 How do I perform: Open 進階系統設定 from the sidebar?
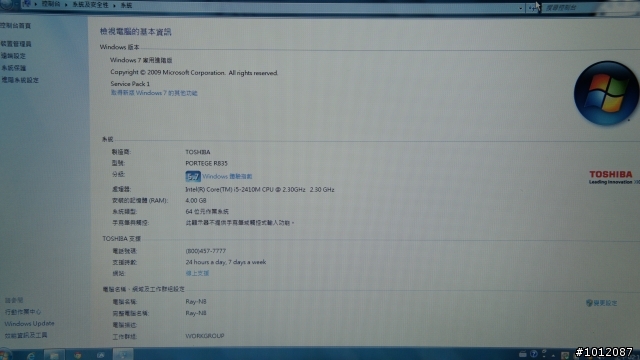coord(20,80)
